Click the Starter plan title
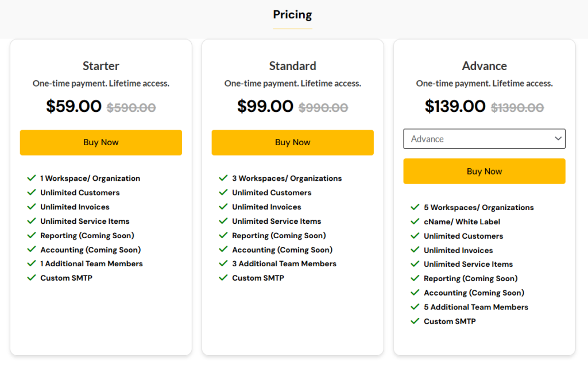Image resolution: width=588 pixels, height=369 pixels. point(101,66)
